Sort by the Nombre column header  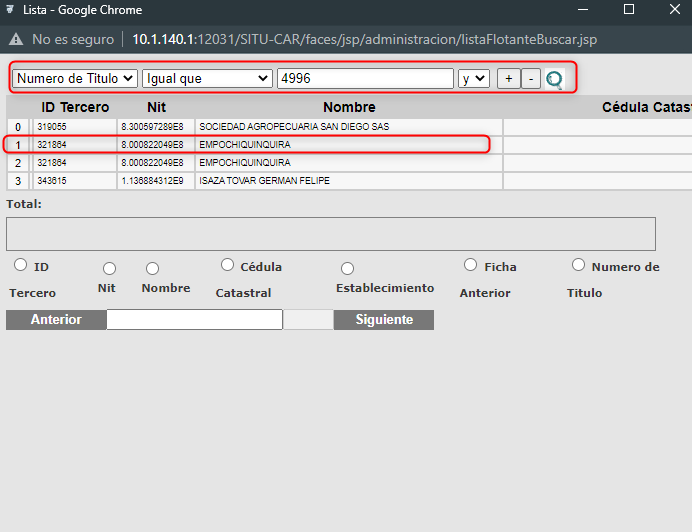point(349,107)
